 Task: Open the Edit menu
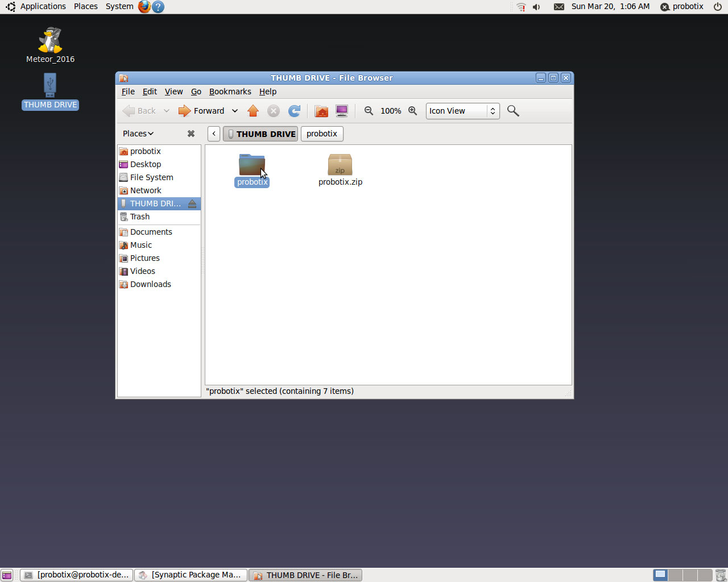tap(150, 92)
